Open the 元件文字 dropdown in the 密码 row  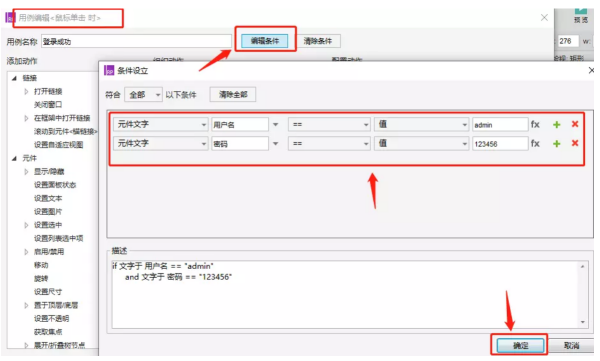point(161,144)
